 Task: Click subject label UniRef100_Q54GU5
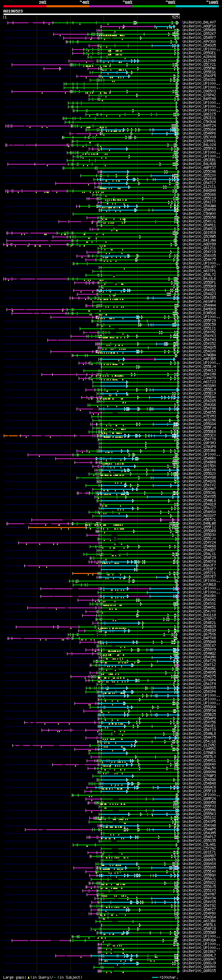199,45
